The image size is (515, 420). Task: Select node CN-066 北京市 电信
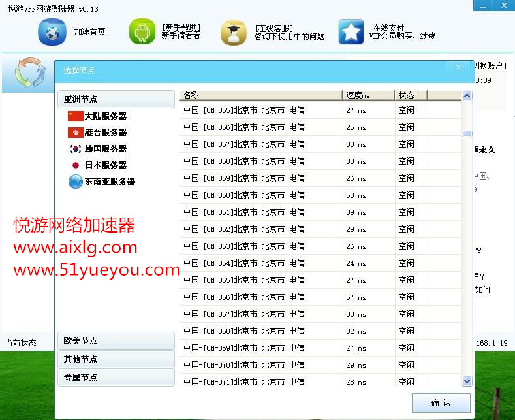[320, 297]
